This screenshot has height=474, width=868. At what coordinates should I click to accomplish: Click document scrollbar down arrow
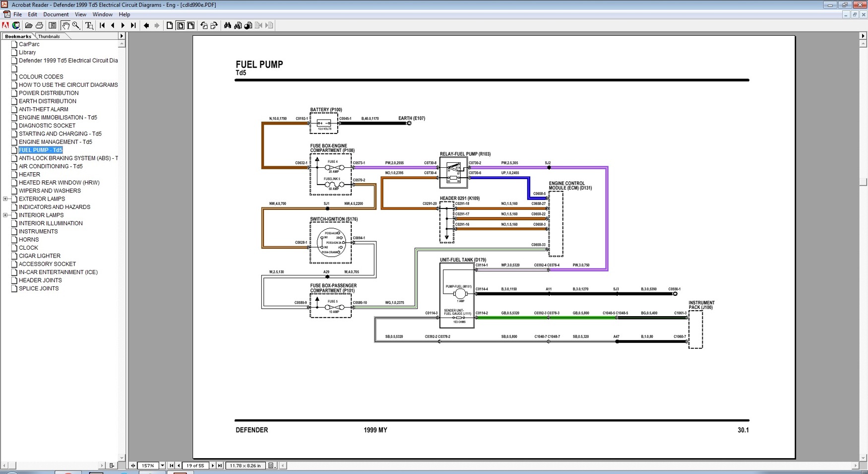click(x=863, y=458)
